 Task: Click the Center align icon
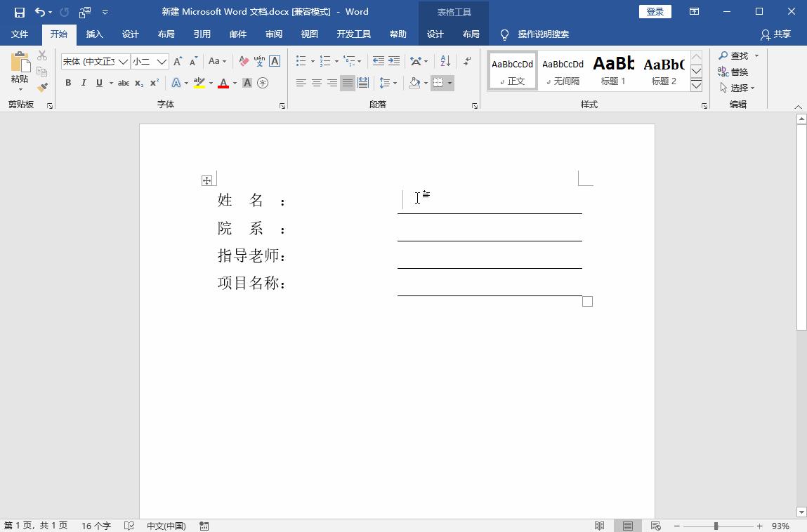click(x=317, y=83)
